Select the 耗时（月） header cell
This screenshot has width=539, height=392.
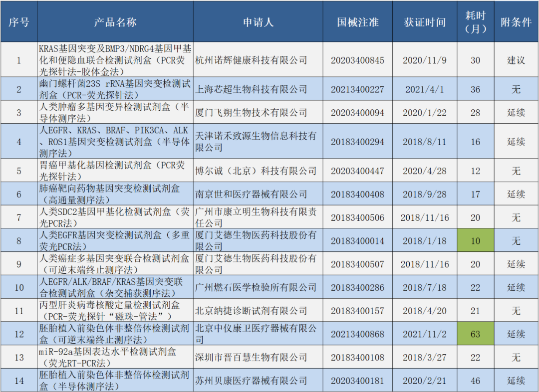475,22
